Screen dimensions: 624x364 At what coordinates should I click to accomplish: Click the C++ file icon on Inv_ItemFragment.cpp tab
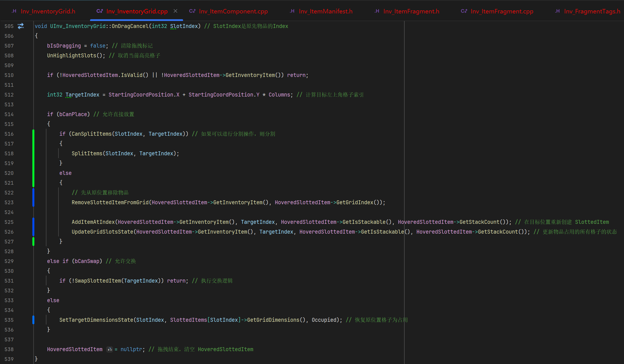coord(464,11)
